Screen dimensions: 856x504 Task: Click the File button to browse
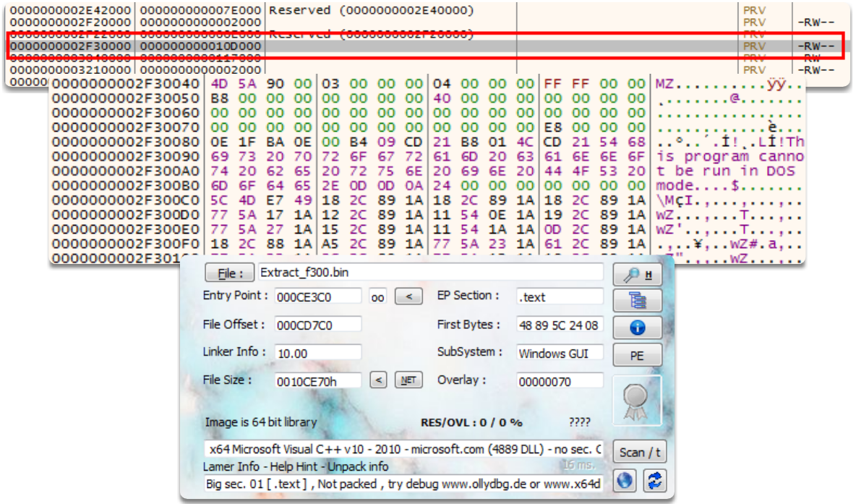pyautogui.click(x=229, y=273)
